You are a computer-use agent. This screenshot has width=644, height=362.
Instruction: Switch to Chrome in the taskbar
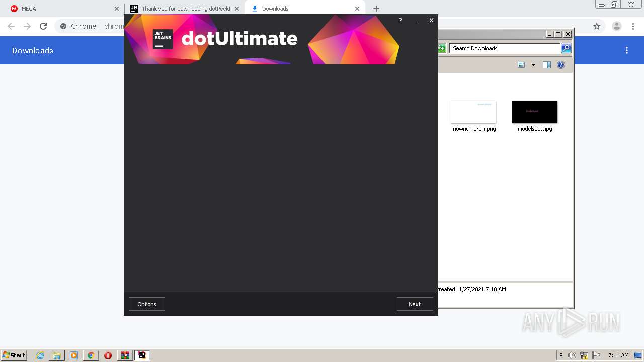point(91,355)
